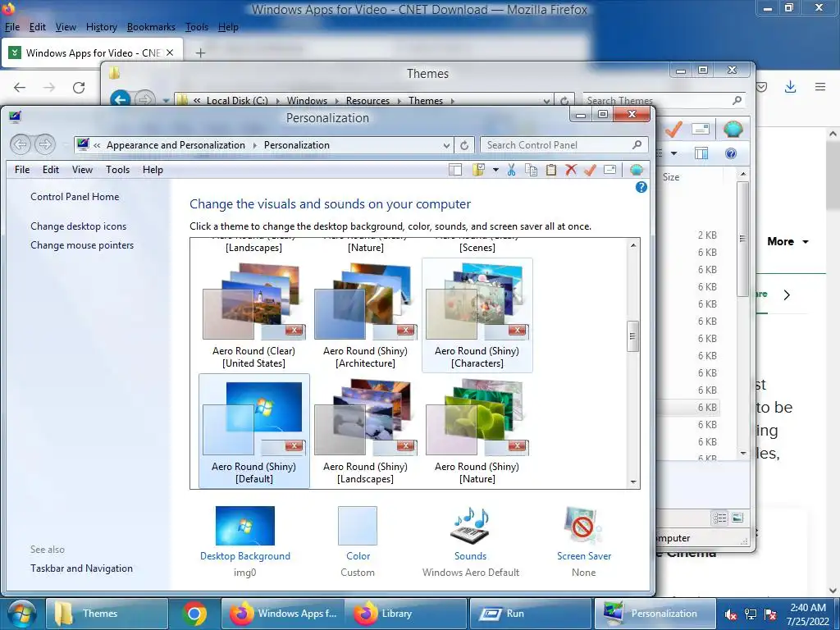Click Change mouse pointers link
Viewport: 840px width, 630px height.
point(82,244)
